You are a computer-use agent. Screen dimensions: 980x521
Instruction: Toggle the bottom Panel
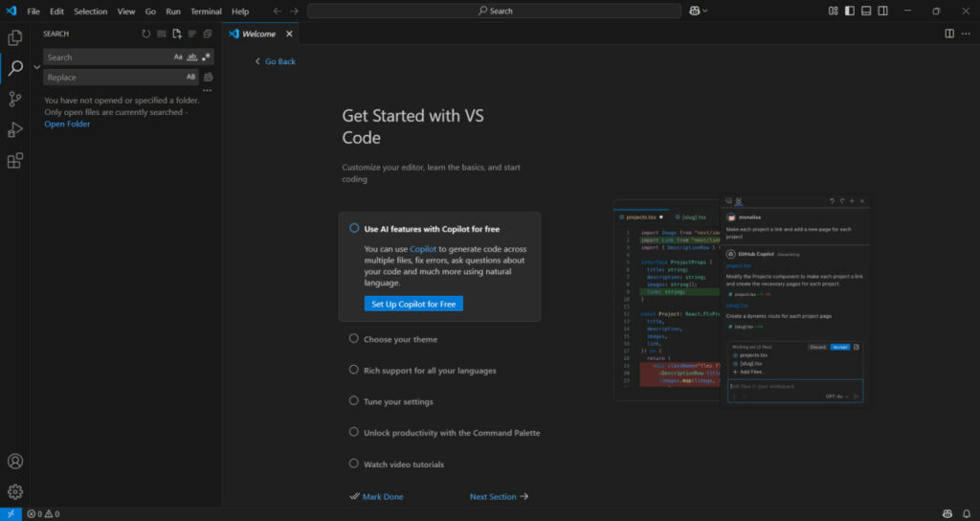click(866, 11)
